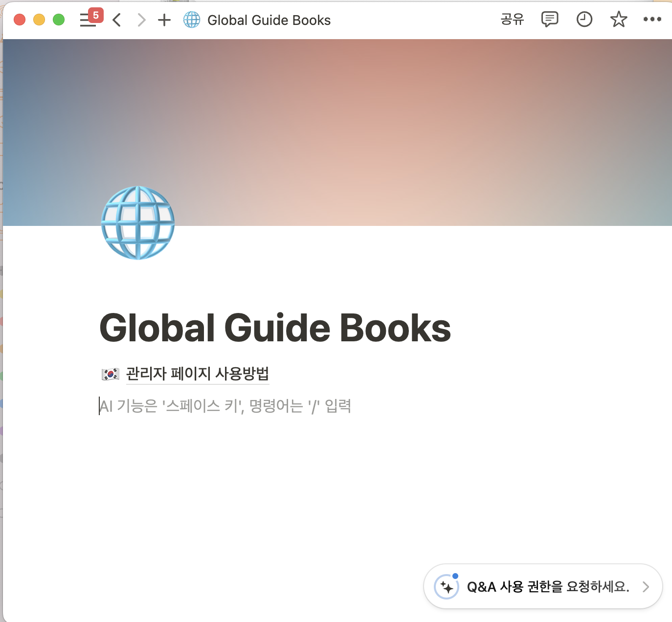Expand the Q&A prompt chevron arrow

pos(646,587)
